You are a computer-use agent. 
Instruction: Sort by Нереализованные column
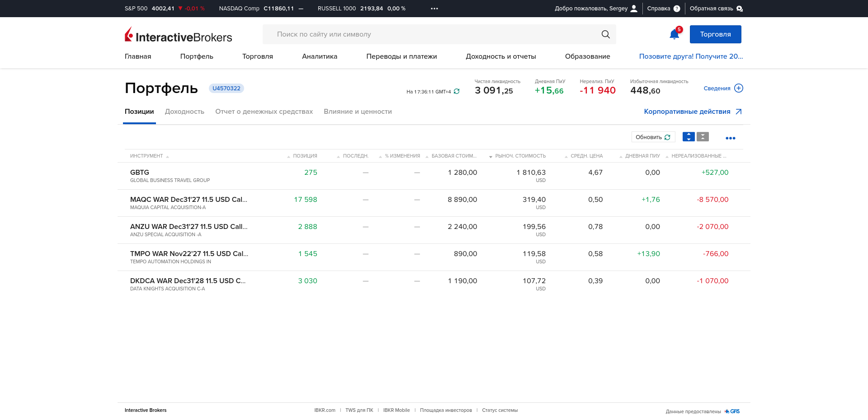pos(699,156)
